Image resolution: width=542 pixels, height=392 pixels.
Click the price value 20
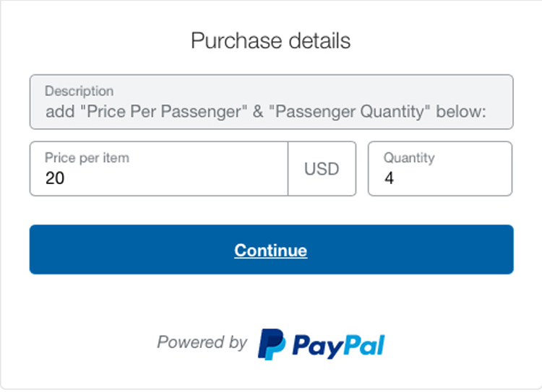point(55,178)
